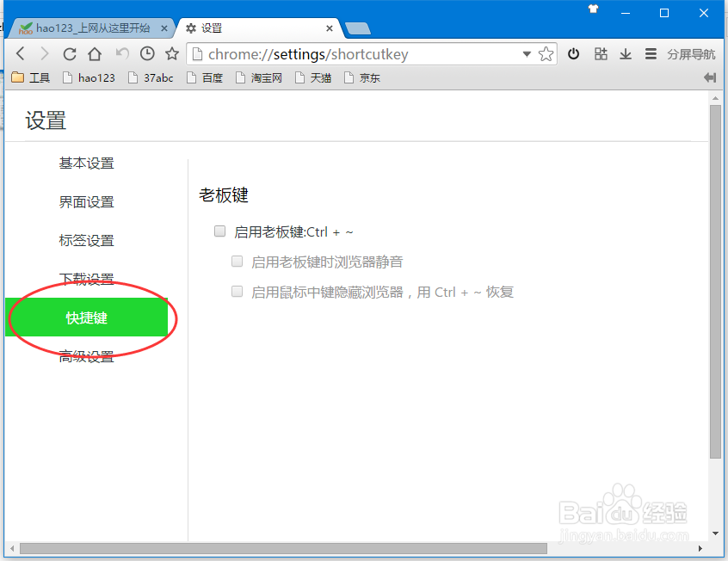Click the power button icon
The width and height of the screenshot is (728, 561).
click(x=573, y=54)
